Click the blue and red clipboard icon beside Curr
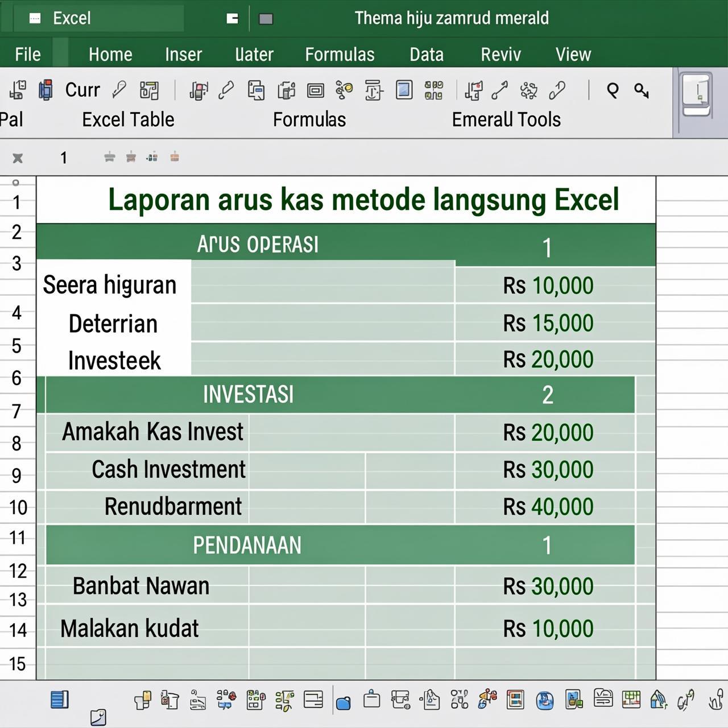Image resolution: width=728 pixels, height=728 pixels. [45, 90]
